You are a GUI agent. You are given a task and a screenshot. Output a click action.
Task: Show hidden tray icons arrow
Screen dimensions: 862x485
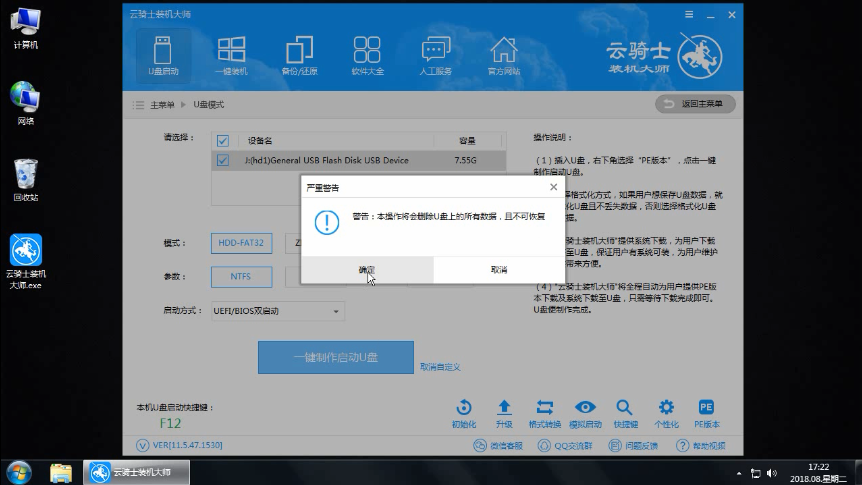pos(739,473)
